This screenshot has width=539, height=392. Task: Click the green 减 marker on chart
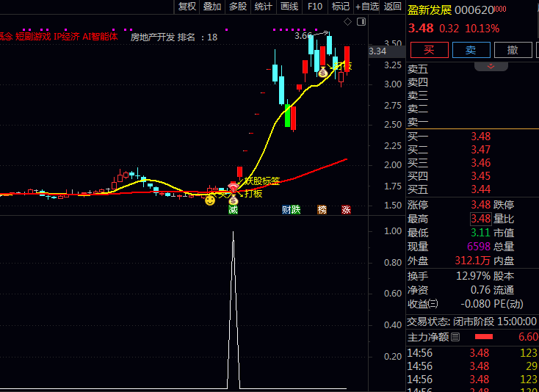233,209
